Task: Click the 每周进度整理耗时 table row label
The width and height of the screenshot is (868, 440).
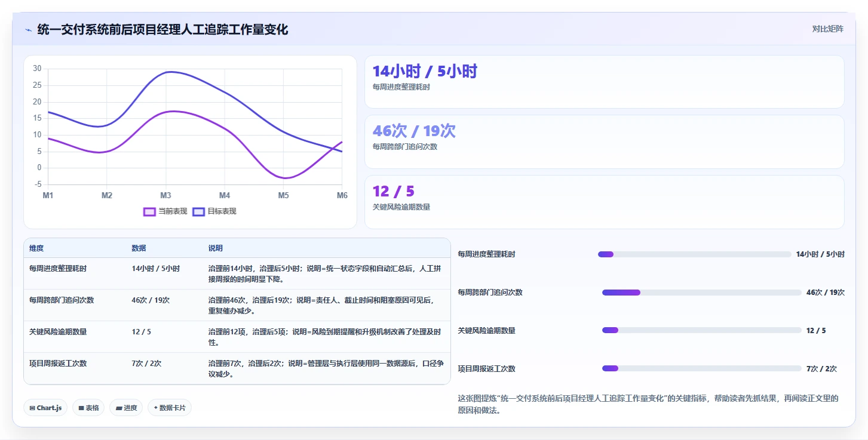Action: click(x=58, y=269)
